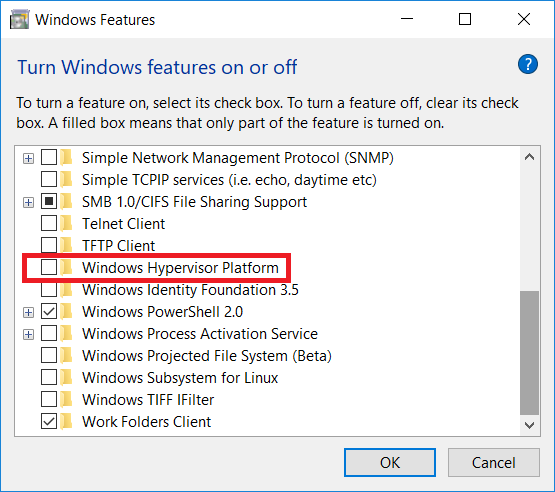Expand the Simple Network Management Protocol node
The image size is (555, 492).
(x=28, y=158)
